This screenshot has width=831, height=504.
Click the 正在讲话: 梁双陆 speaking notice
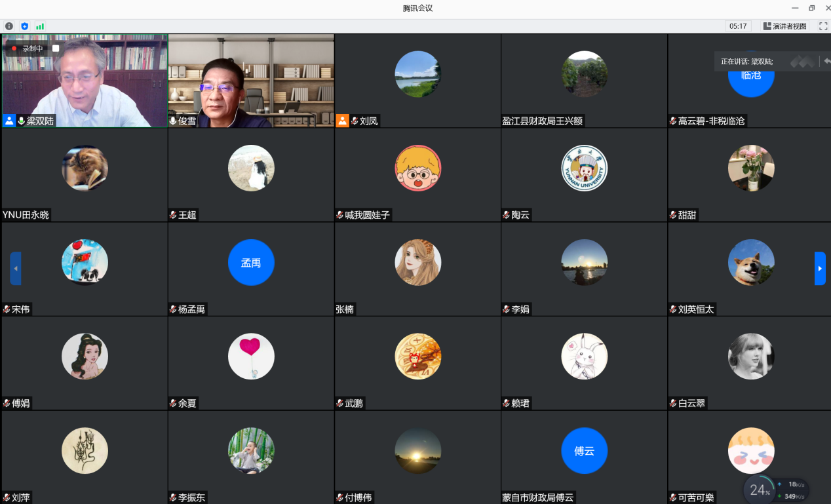746,62
